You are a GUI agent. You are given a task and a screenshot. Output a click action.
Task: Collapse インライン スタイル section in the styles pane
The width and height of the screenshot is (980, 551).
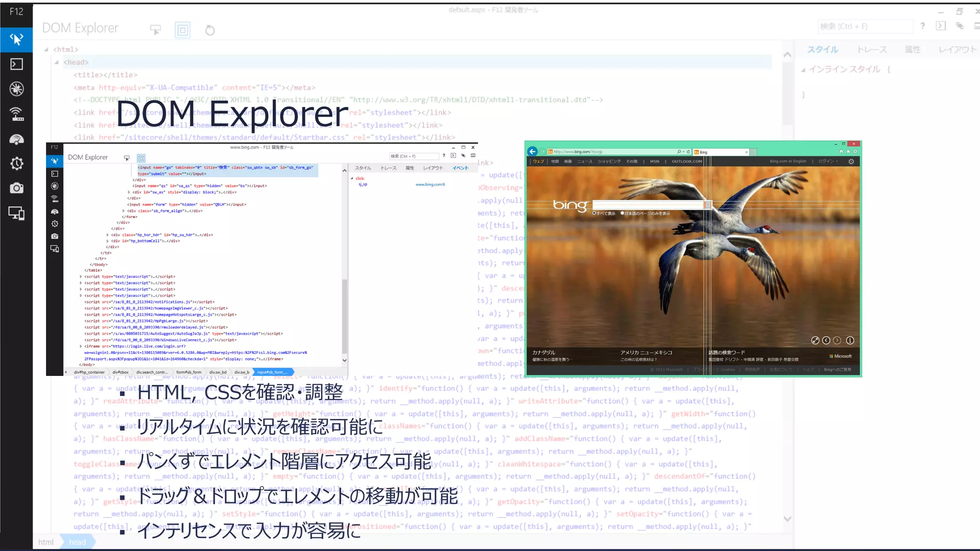803,70
